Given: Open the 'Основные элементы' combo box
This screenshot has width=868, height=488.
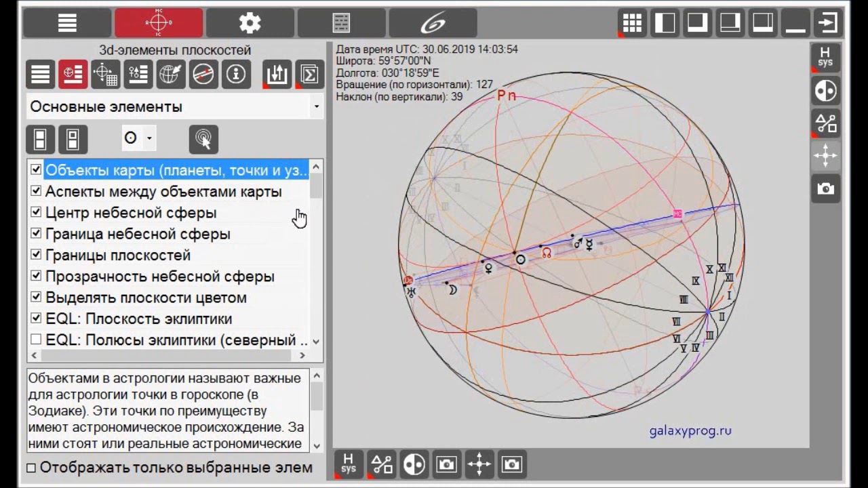Looking at the screenshot, I should tap(175, 107).
